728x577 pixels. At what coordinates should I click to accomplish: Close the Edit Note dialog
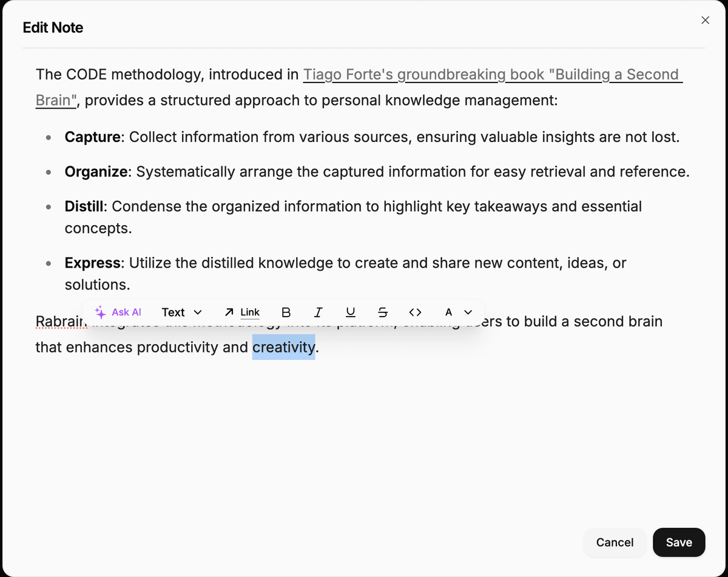pyautogui.click(x=705, y=20)
